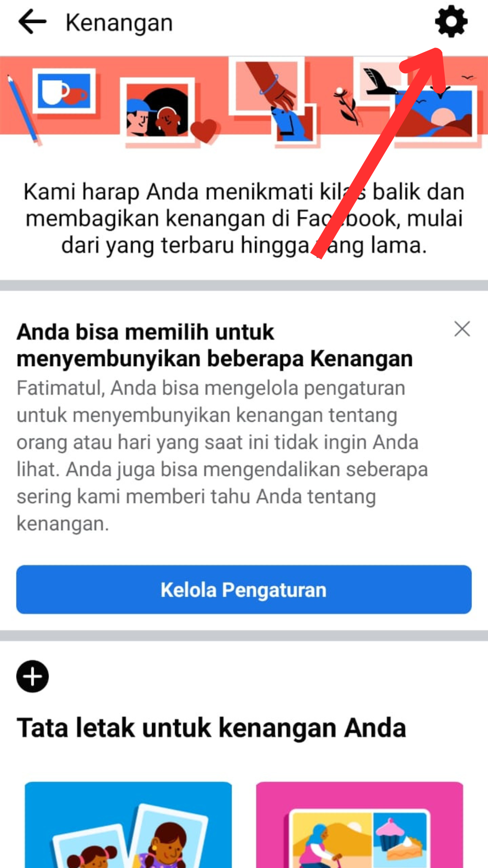Screen dimensions: 488x868
Task: Tap the black plus circle icon
Action: (33, 676)
